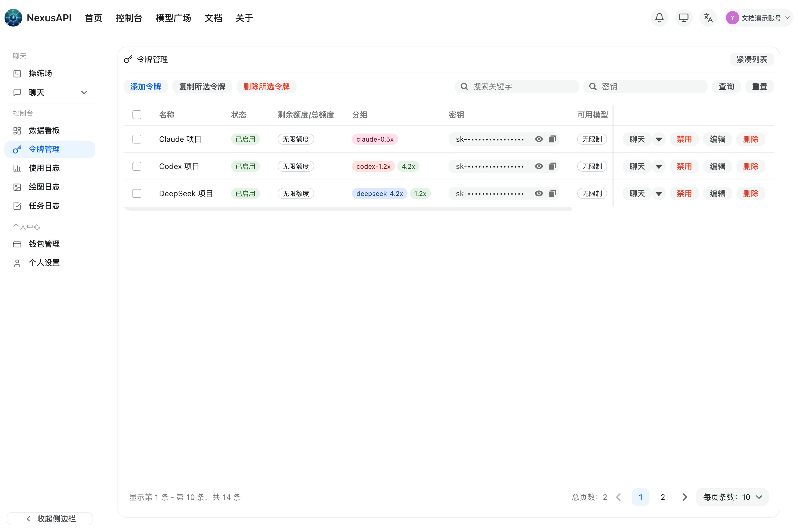798x532 pixels.
Task: Copy the Claude 项目 key
Action: pyautogui.click(x=552, y=139)
